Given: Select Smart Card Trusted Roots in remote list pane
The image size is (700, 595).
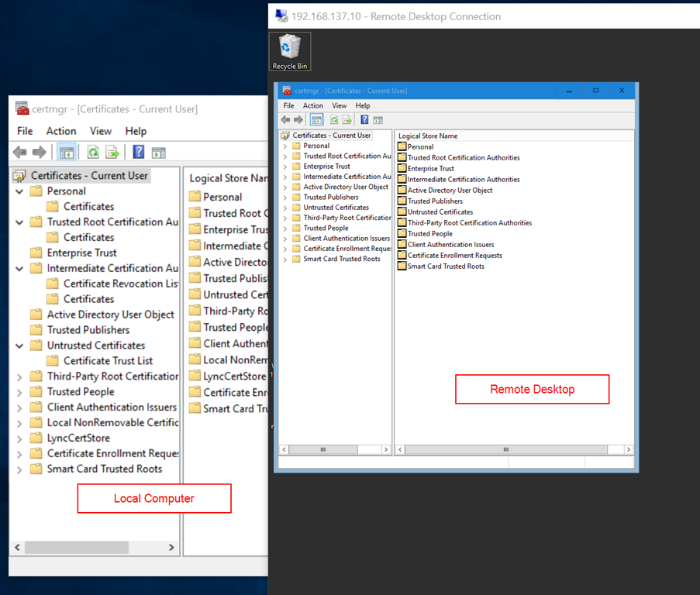Looking at the screenshot, I should click(445, 267).
